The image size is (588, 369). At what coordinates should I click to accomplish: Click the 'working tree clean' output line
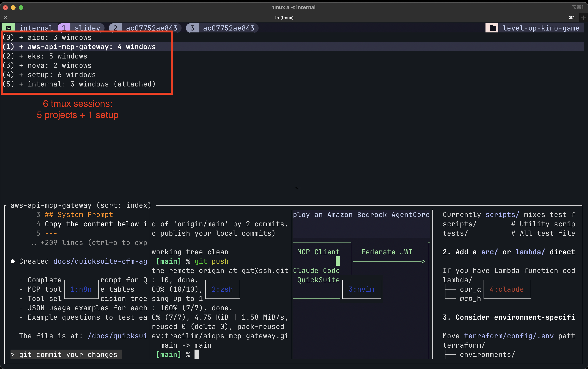190,252
